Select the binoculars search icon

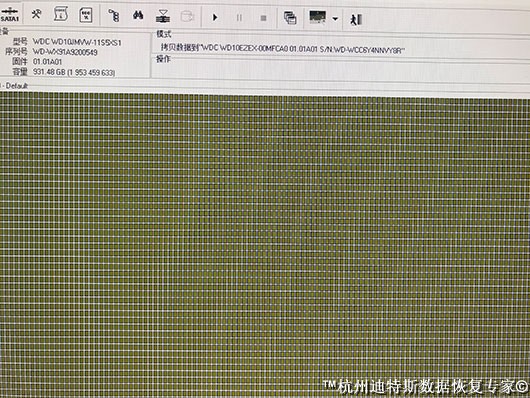pos(138,15)
